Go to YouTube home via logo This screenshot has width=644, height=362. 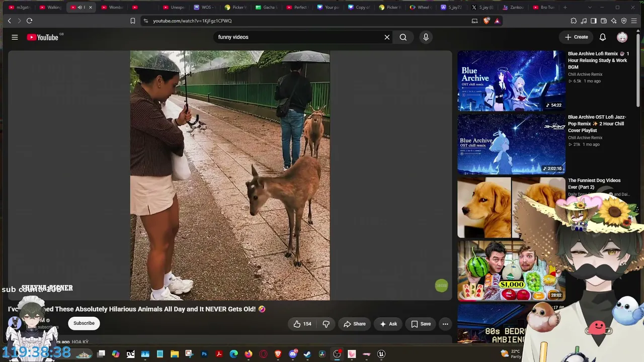[x=43, y=37]
